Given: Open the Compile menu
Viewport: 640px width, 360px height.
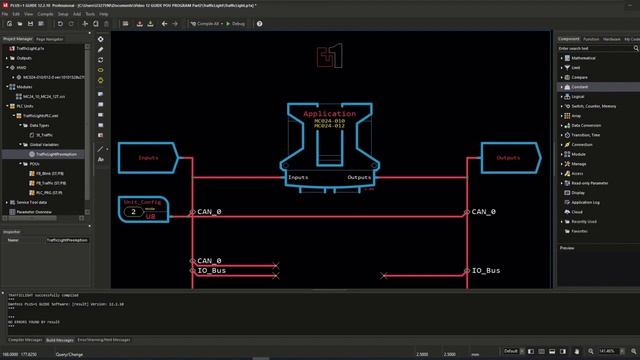Looking at the screenshot, I should pos(45,14).
